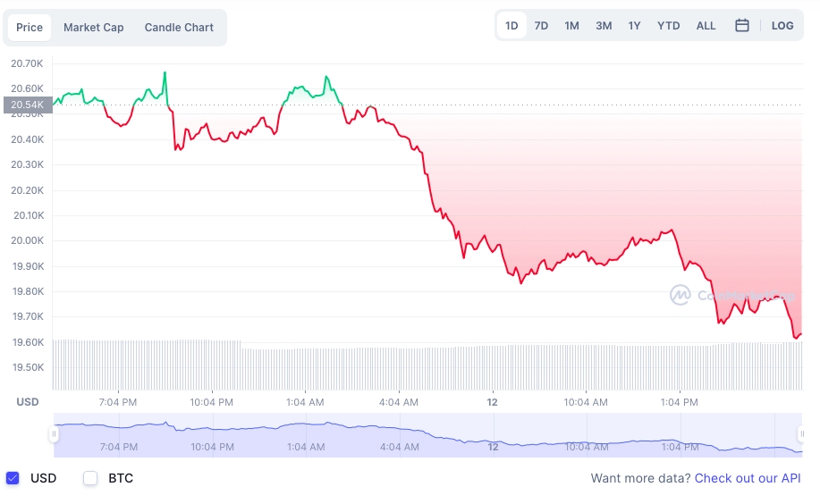Click the 20.70K axis label

[x=27, y=63]
